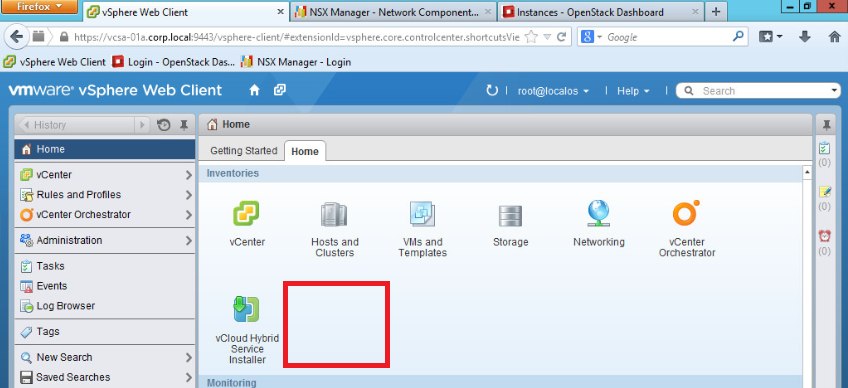Close the NSX Manager tab
Screen dimensions: 848x388
(x=488, y=11)
